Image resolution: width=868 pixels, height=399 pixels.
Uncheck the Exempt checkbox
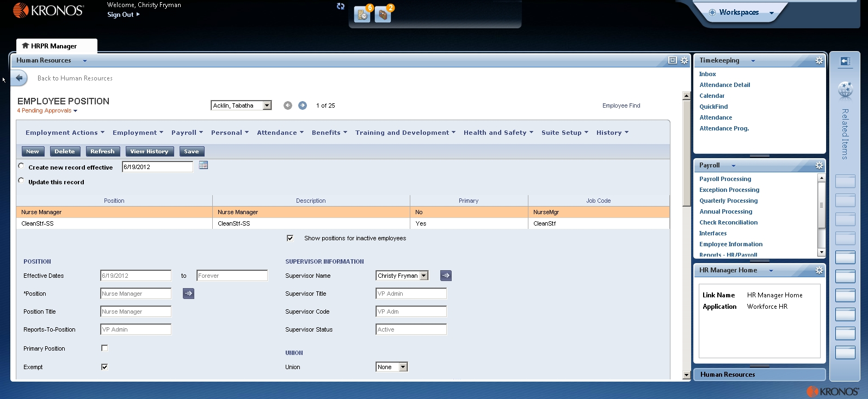pos(104,367)
